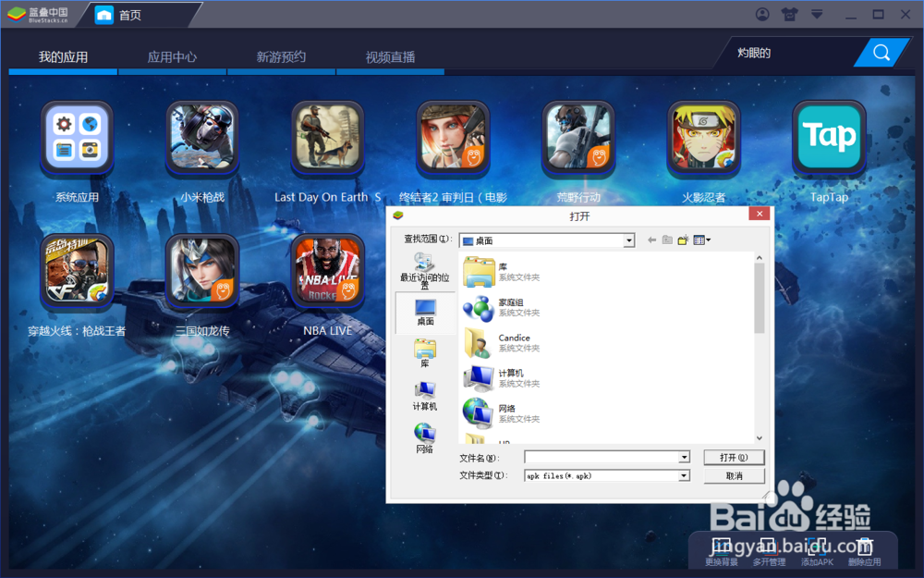Click the file list vertical scrollbar thumb
This screenshot has height=578, width=924.
[x=759, y=299]
